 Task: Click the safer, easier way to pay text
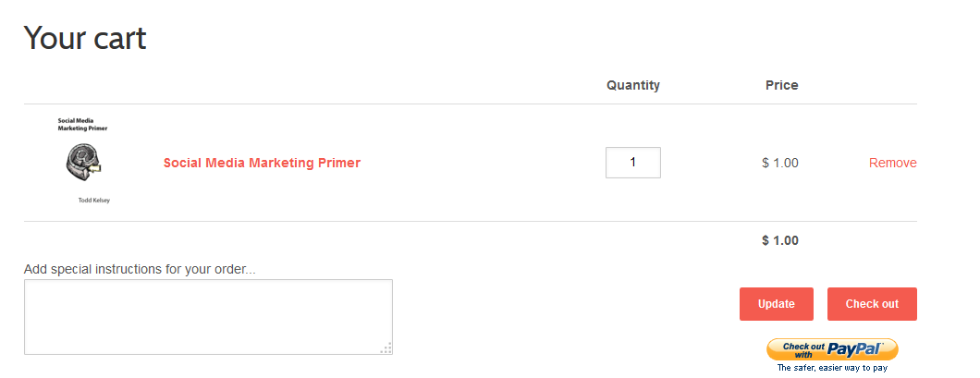832,368
